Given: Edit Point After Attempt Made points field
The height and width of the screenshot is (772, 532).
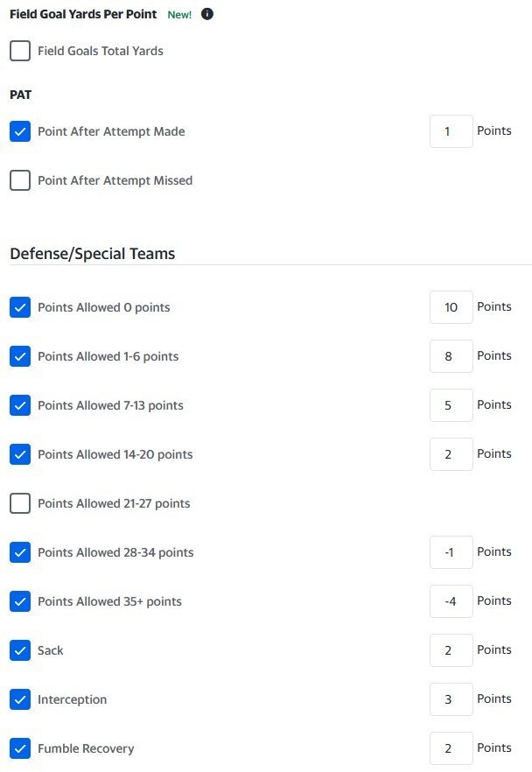Looking at the screenshot, I should [451, 131].
